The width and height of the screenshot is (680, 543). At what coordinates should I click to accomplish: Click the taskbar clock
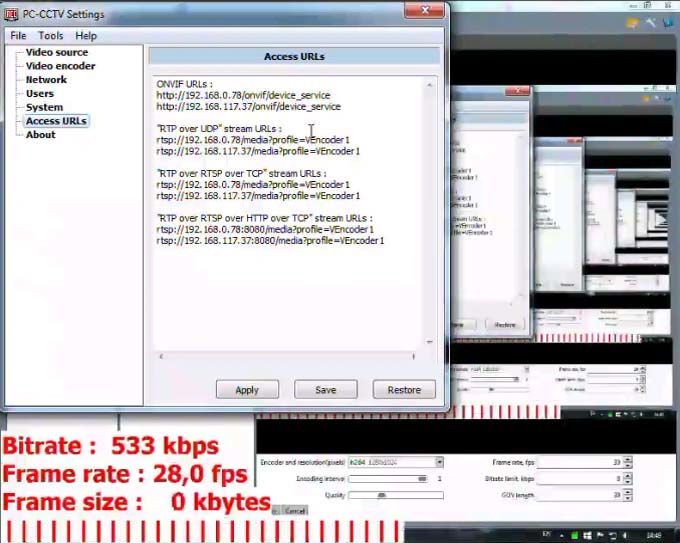coord(654,535)
